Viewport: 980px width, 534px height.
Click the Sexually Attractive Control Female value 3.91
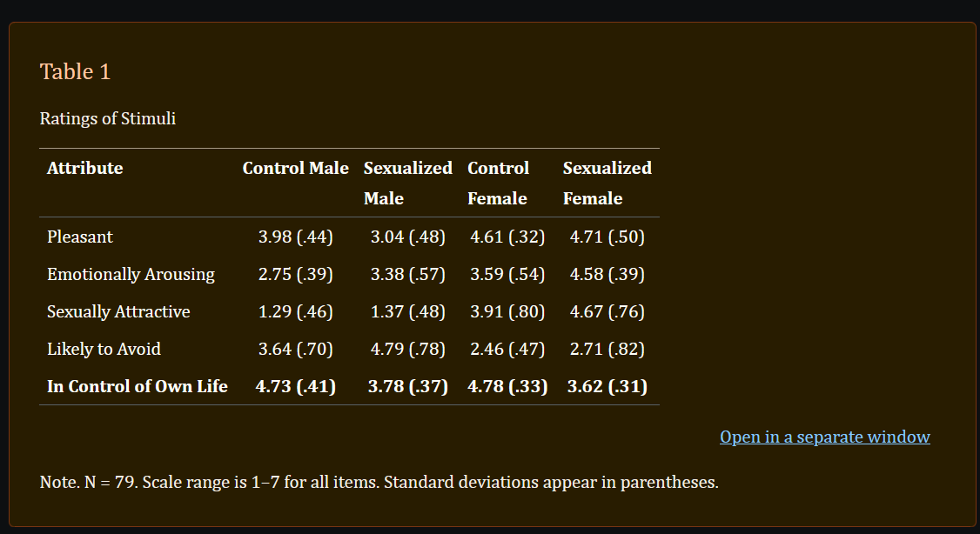(507, 311)
